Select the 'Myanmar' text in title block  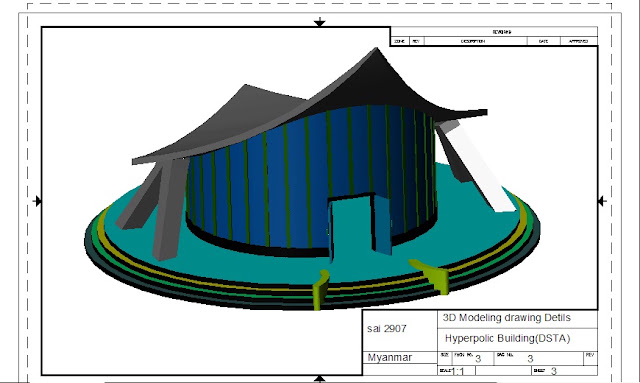390,357
